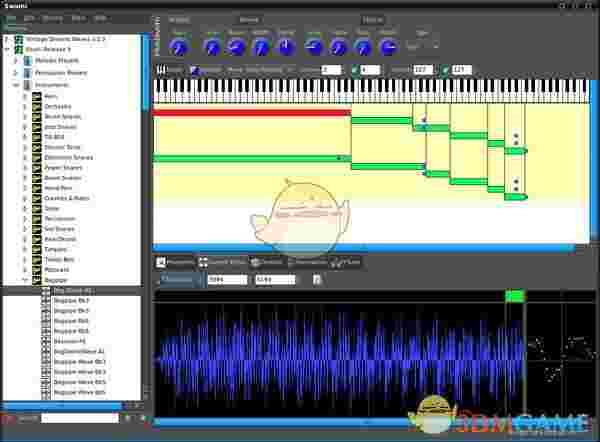Expand the TR 808 instrument
This screenshot has width=600, height=442.
(25, 137)
